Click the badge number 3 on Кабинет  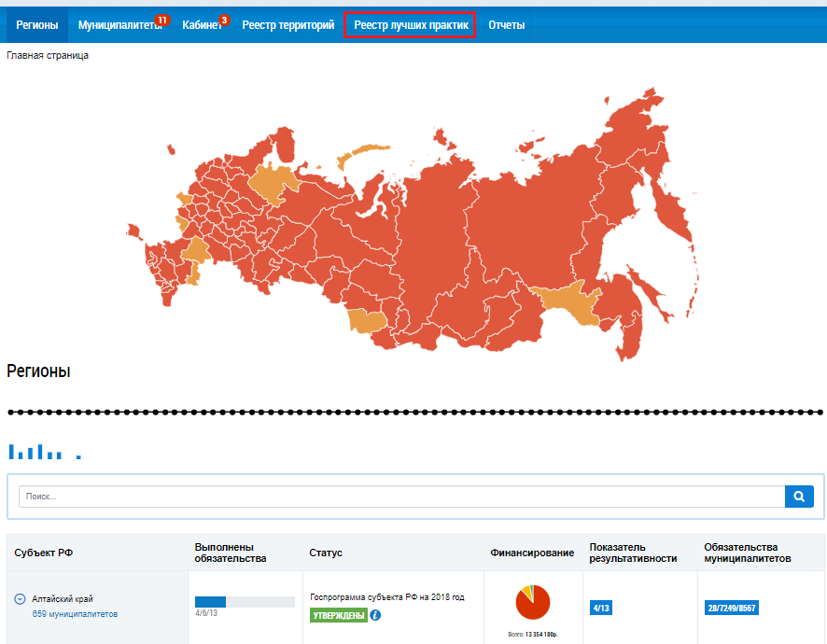click(x=224, y=20)
